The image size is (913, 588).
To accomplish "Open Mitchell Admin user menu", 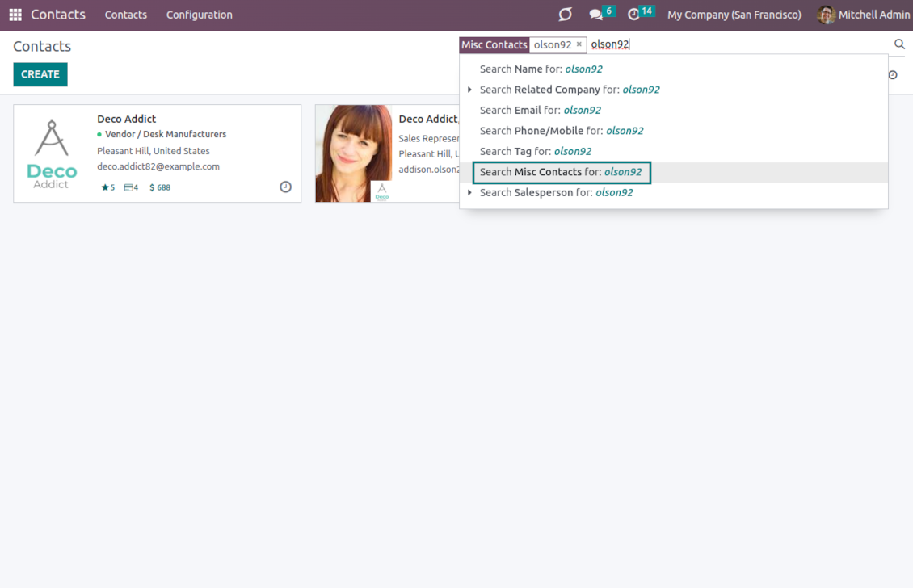I will click(x=863, y=15).
